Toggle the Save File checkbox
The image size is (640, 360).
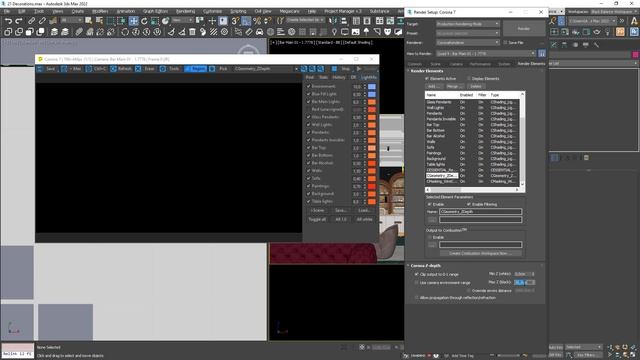[505, 42]
